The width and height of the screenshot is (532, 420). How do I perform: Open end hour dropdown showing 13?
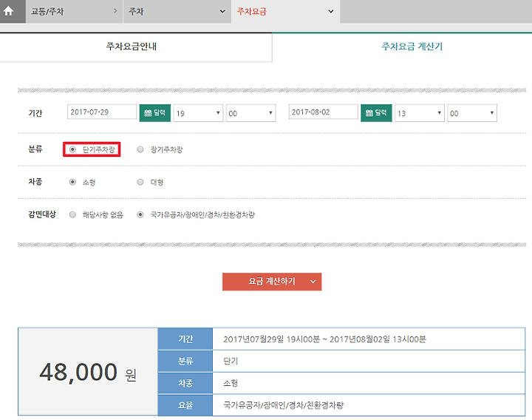(420, 113)
